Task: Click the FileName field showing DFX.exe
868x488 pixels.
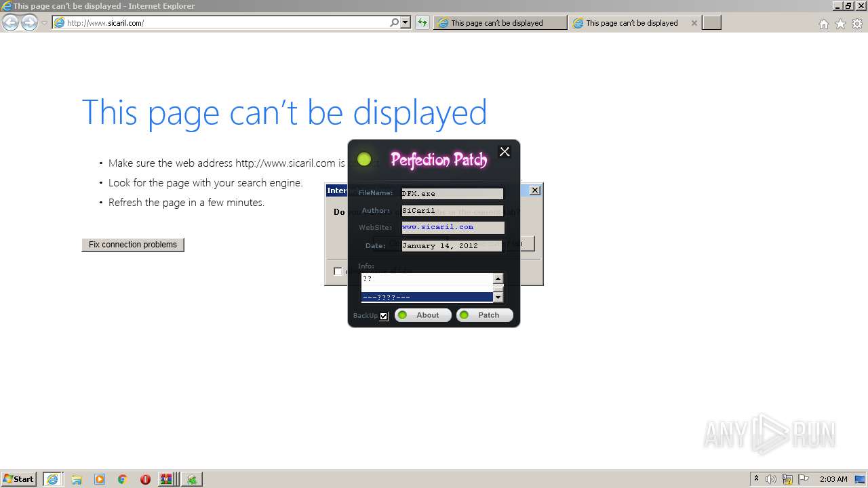Action: point(452,193)
